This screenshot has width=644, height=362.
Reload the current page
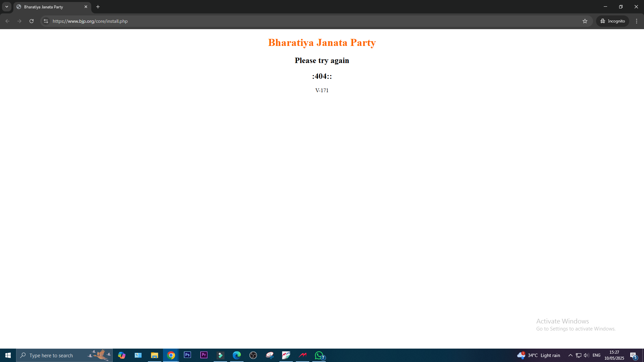click(x=32, y=21)
